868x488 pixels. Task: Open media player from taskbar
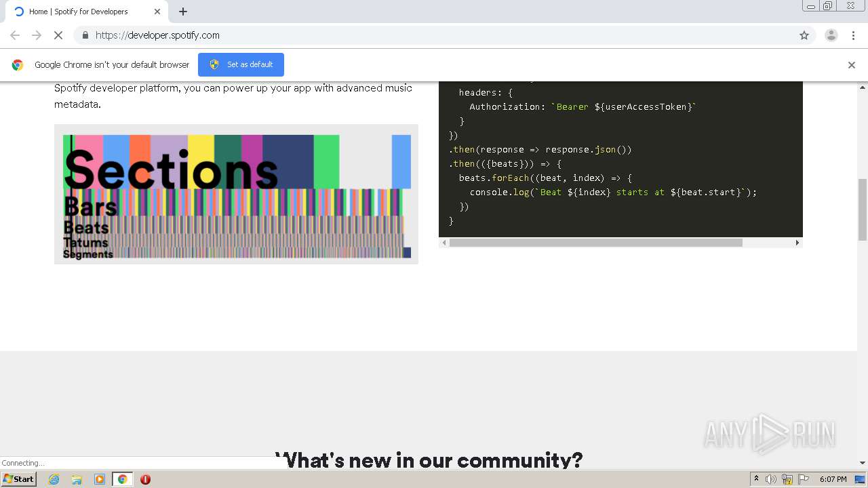(x=100, y=479)
